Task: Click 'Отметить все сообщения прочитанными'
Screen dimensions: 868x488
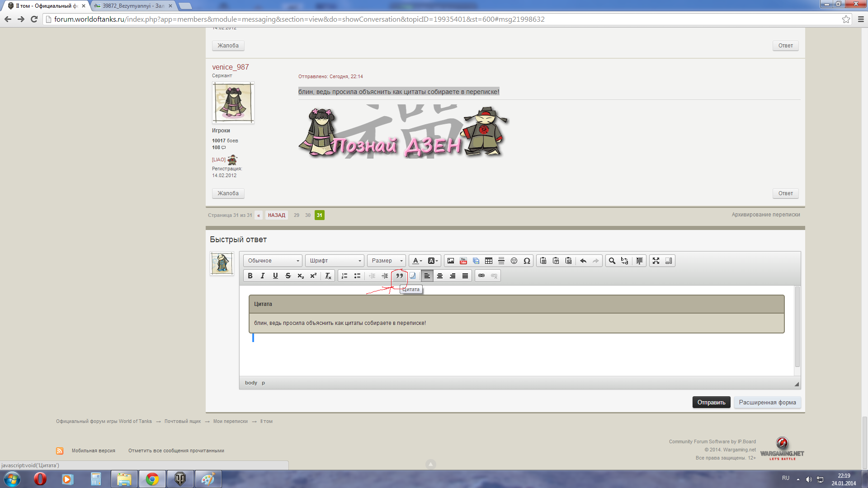Action: tap(176, 450)
